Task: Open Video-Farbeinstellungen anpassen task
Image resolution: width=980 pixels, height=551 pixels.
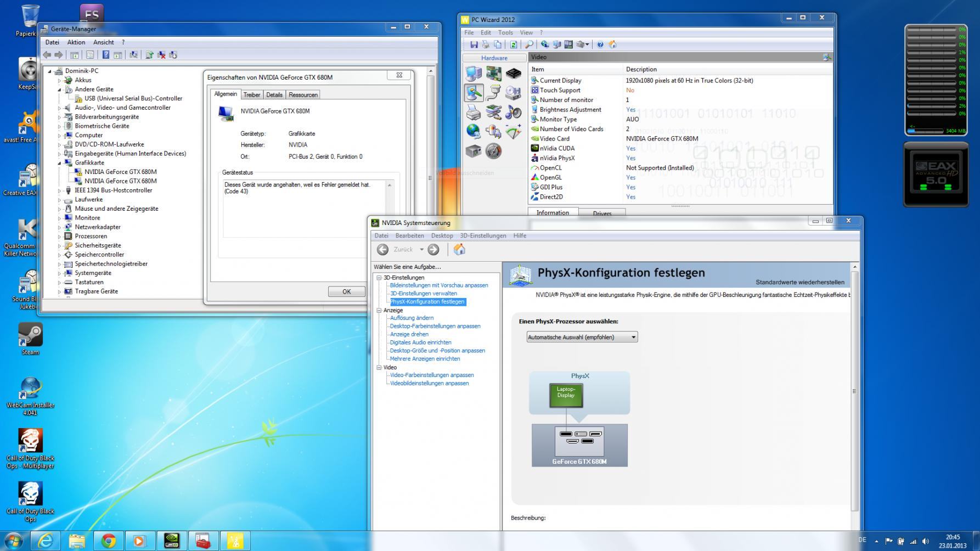Action: tap(432, 375)
